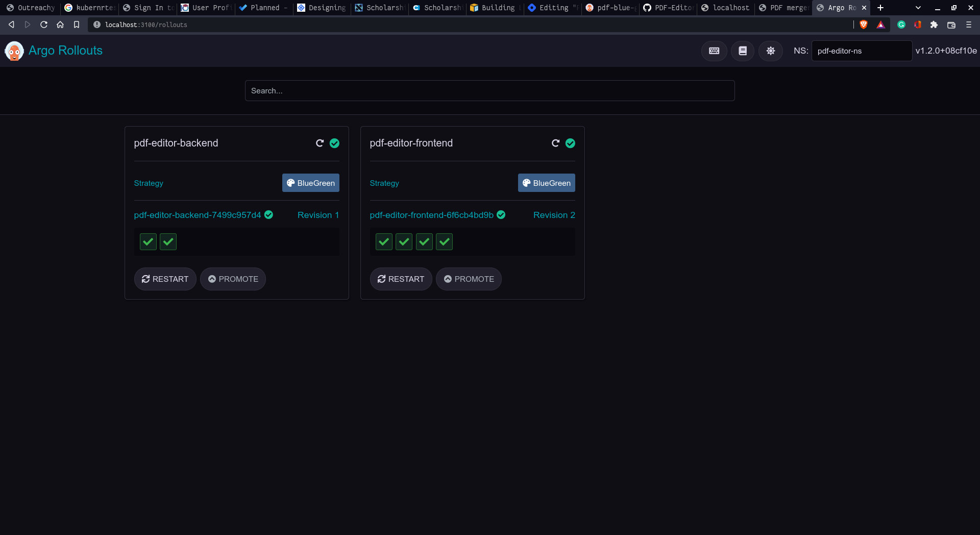Promote the pdf-editor-frontend rollout
The width and height of the screenshot is (980, 535).
point(469,279)
